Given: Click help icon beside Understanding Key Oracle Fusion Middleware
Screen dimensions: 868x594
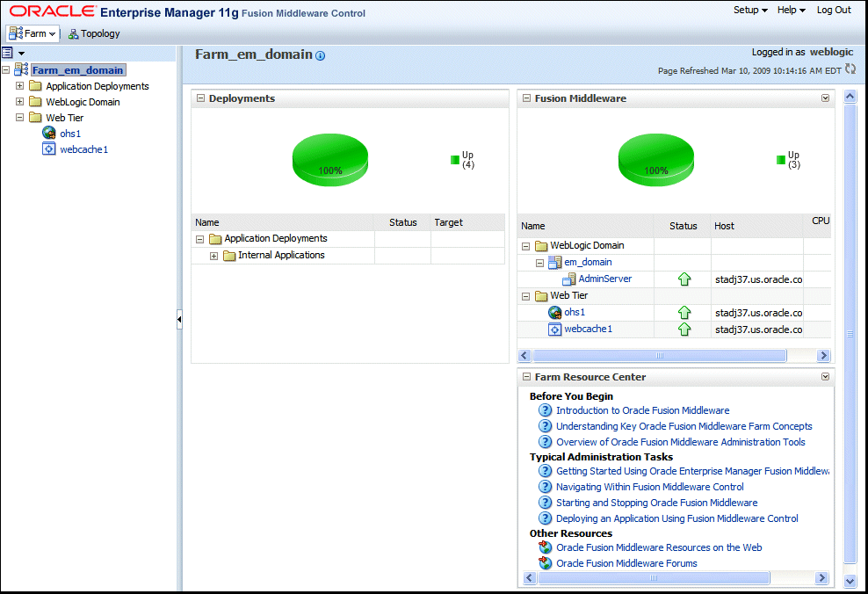Looking at the screenshot, I should 546,425.
